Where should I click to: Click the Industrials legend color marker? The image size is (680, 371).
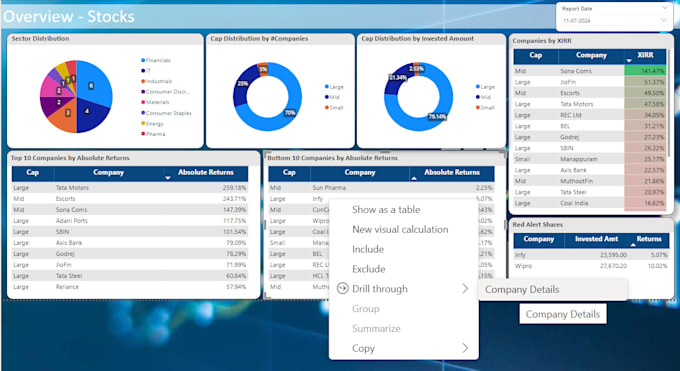pos(143,81)
